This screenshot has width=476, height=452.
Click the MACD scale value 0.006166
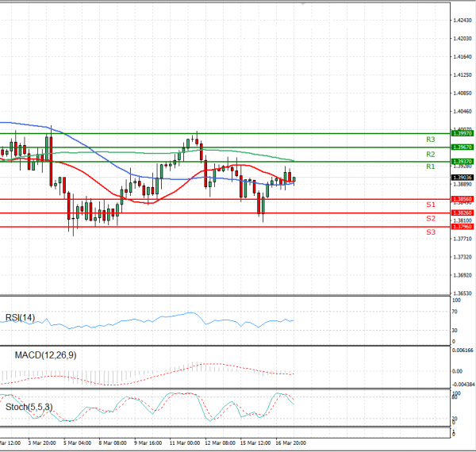click(x=463, y=350)
